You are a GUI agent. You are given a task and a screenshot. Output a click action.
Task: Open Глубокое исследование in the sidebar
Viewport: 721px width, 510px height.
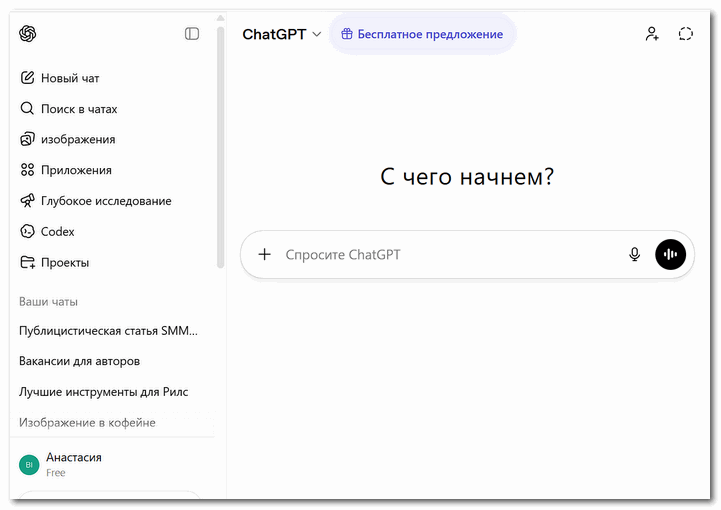point(105,201)
